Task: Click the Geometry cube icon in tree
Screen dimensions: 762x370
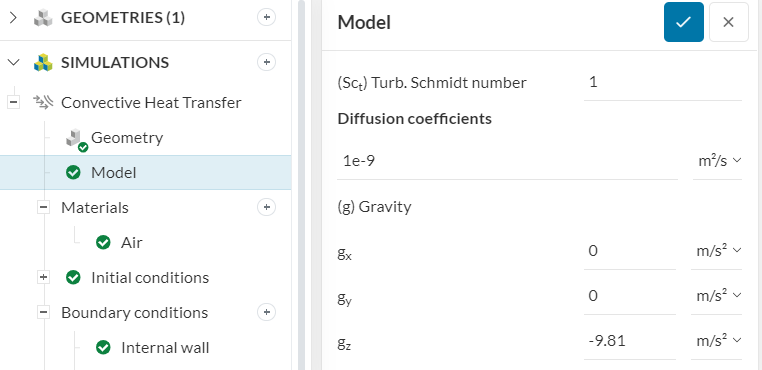Action: coord(76,140)
